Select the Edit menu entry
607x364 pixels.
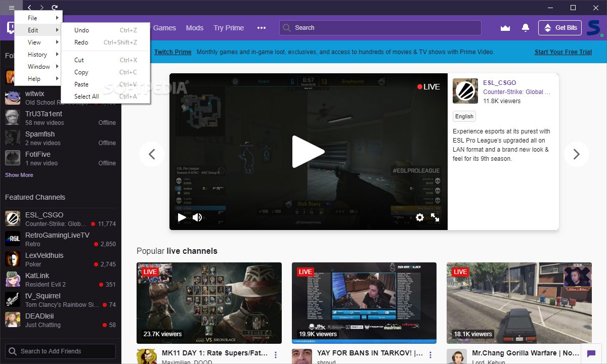[38, 30]
